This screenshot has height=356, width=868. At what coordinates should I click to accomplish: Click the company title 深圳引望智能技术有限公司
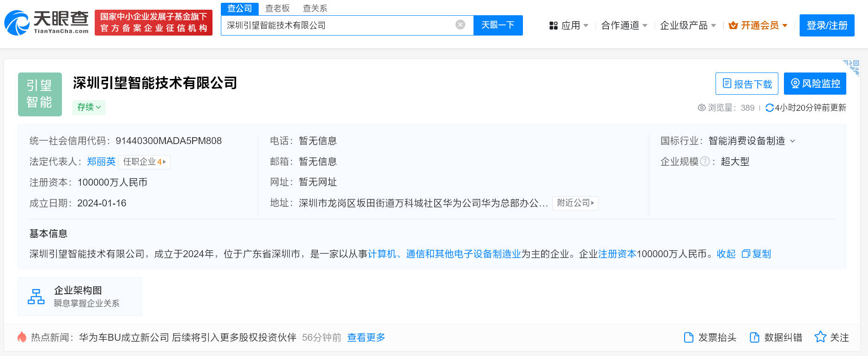[155, 83]
